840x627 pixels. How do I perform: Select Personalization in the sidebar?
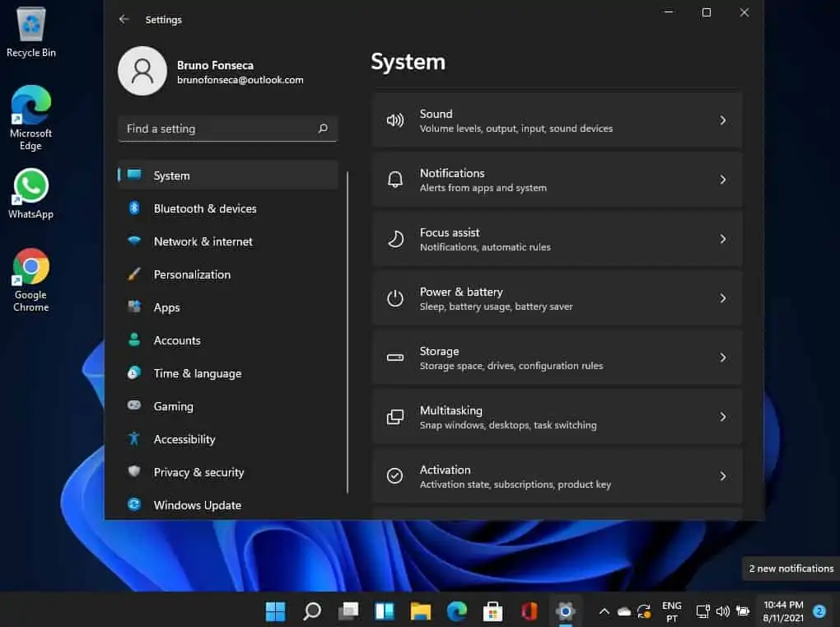(192, 274)
